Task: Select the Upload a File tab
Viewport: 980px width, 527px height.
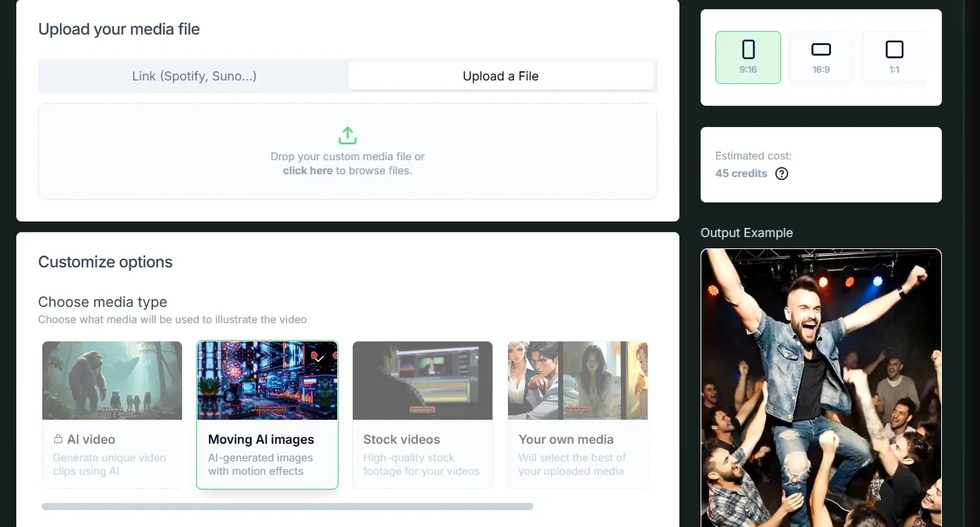Action: (x=501, y=76)
